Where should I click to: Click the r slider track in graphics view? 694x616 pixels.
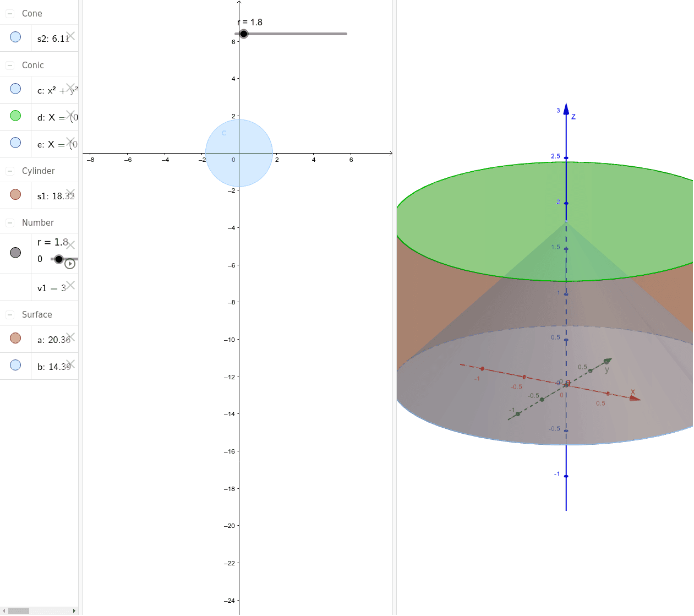[292, 34]
